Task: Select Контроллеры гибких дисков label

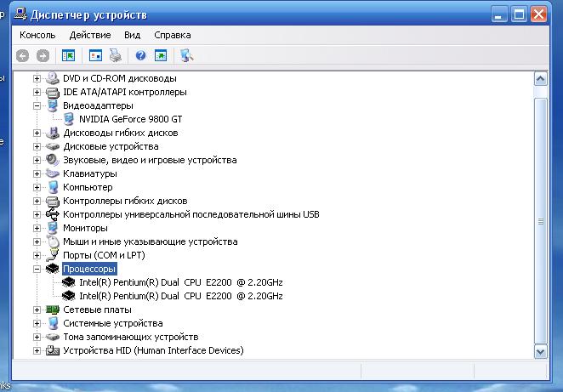Action: 125,201
